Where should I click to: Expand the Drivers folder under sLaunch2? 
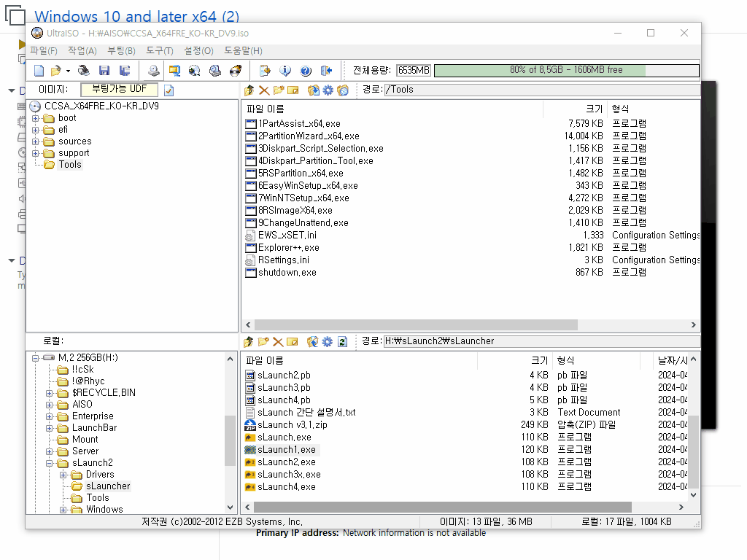tap(63, 475)
